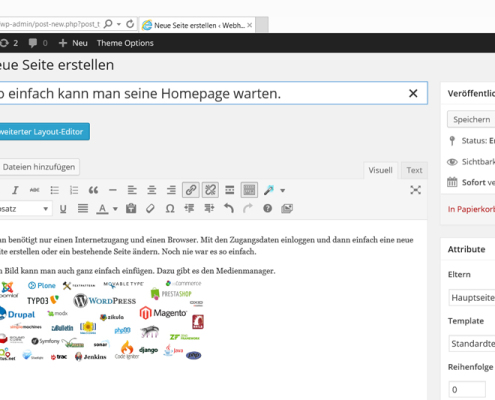495x400 pixels.
Task: Insert or edit a link
Action: pos(191,190)
